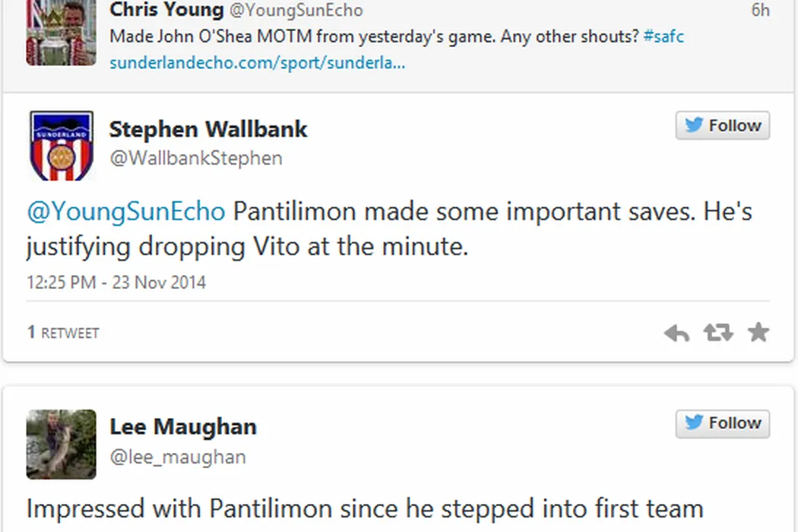Open @YoungSunEcho mention in Wallbank's tweet

click(x=126, y=211)
